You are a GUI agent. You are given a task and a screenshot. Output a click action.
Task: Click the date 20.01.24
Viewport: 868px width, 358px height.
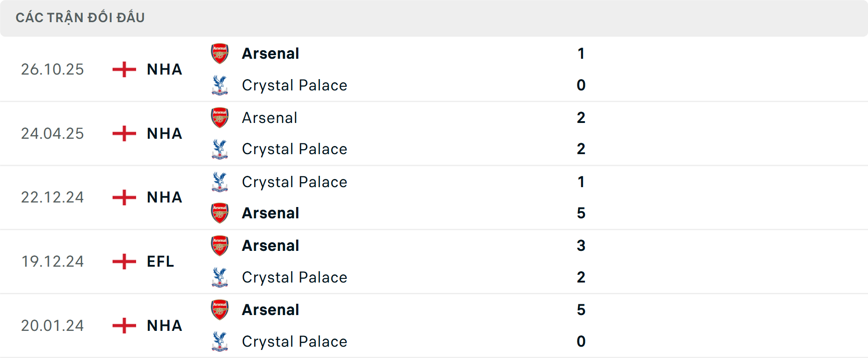(52, 325)
